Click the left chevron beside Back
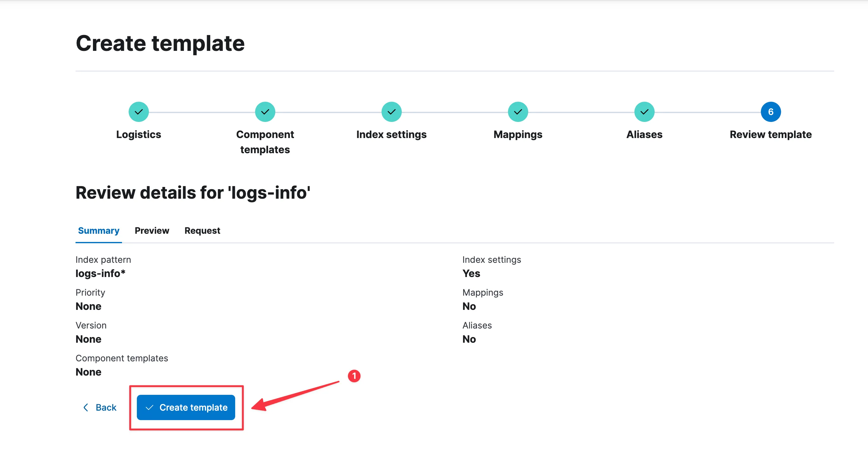 (86, 407)
